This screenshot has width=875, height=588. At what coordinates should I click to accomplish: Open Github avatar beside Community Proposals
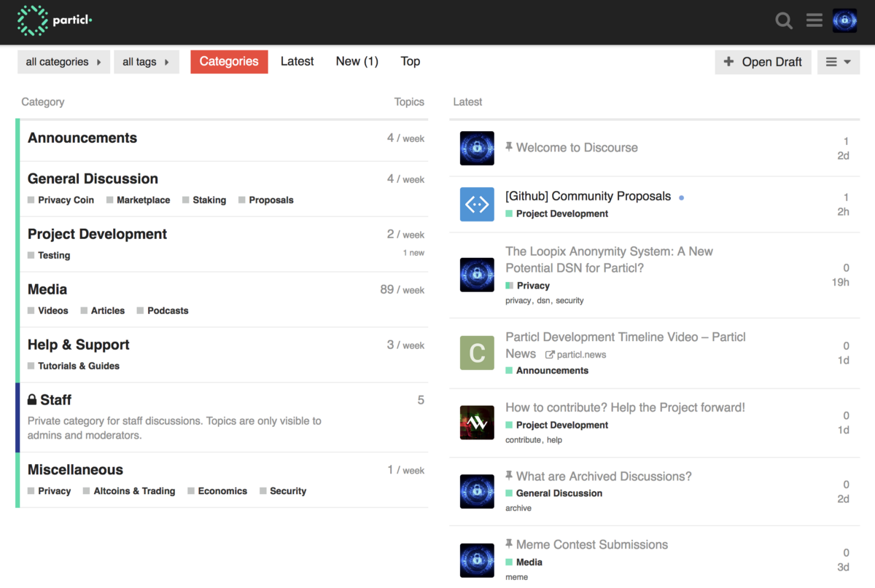point(477,204)
